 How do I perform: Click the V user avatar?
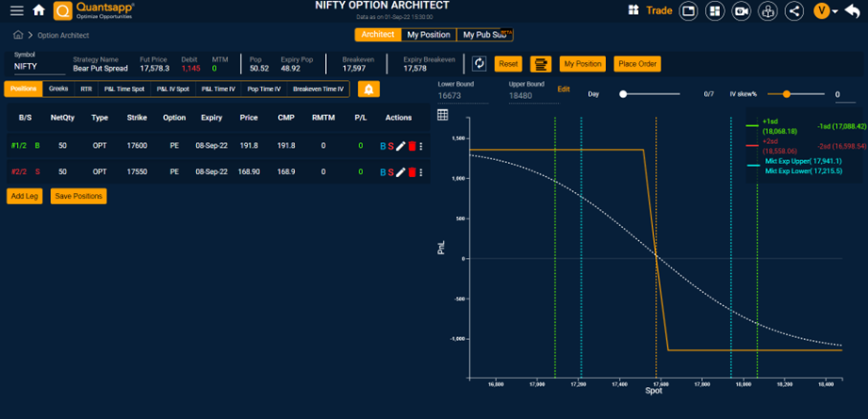tap(822, 11)
